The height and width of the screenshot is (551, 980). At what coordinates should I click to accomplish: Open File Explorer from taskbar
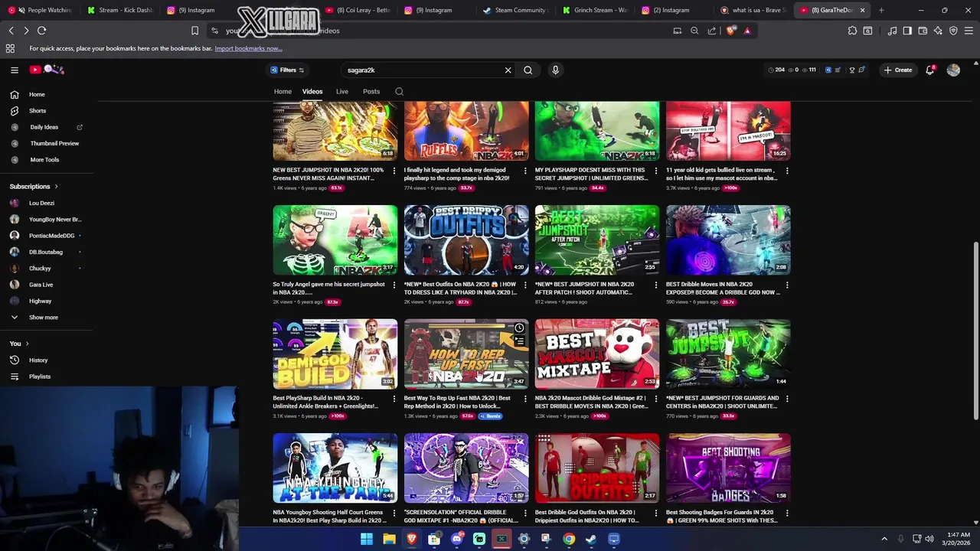pyautogui.click(x=389, y=539)
